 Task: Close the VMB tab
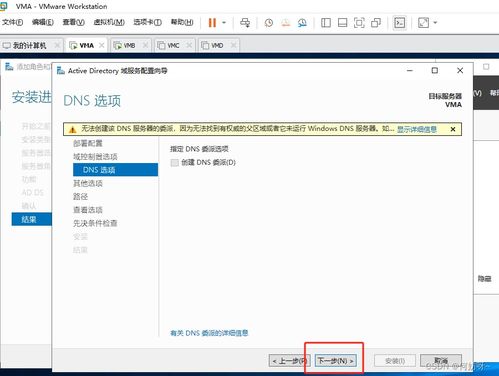pos(145,45)
